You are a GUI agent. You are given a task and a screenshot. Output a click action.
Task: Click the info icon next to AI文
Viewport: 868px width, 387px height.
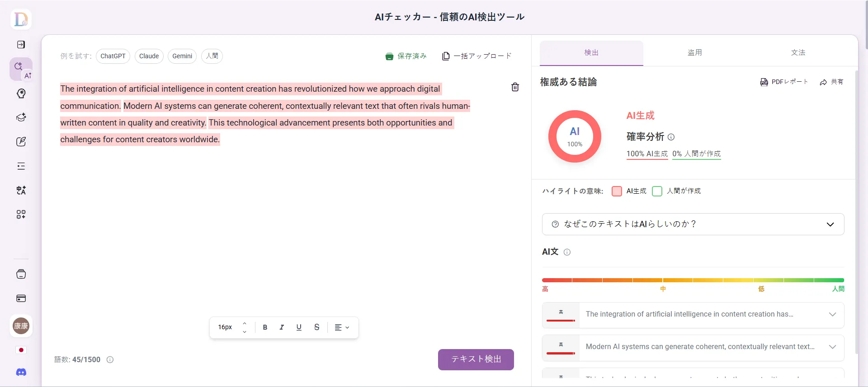567,252
